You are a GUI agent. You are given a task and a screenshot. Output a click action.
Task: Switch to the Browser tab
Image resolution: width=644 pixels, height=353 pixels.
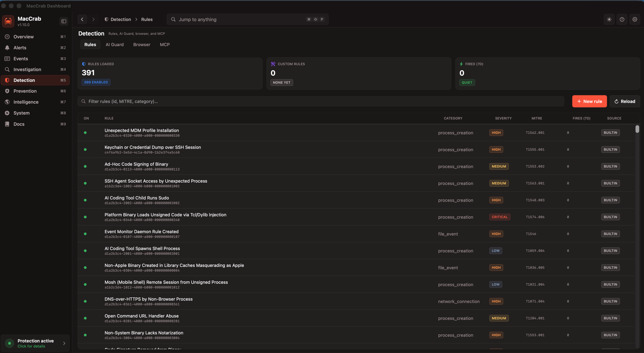(x=142, y=44)
